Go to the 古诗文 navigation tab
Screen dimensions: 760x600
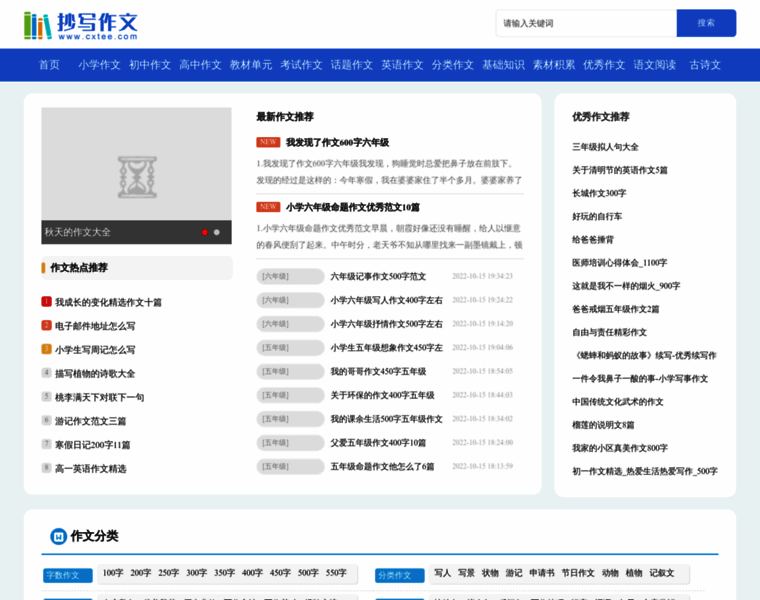tap(705, 65)
